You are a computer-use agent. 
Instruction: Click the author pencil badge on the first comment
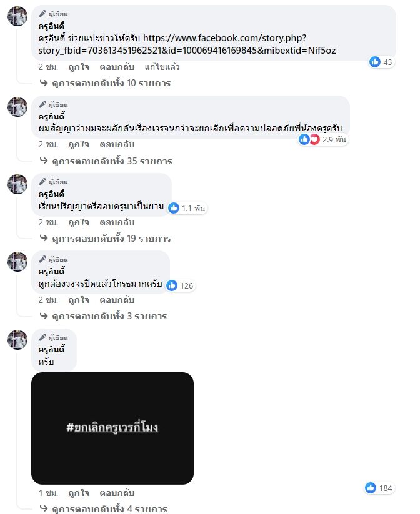[42, 14]
